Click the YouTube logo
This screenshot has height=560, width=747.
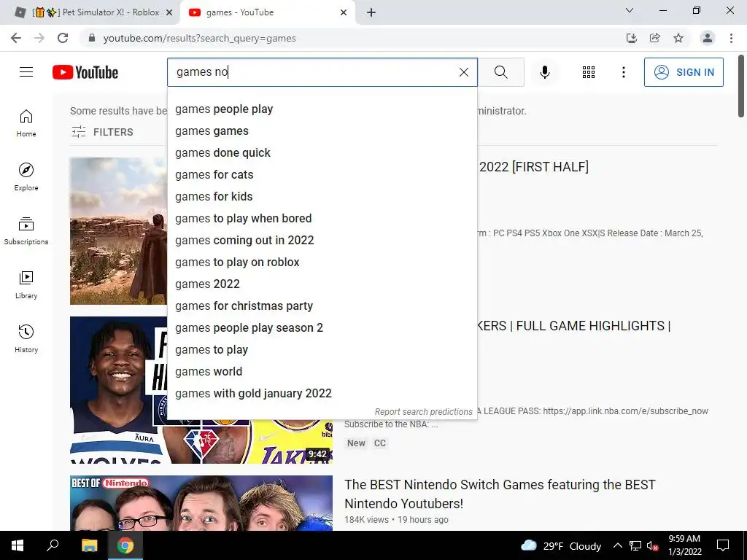(x=85, y=72)
